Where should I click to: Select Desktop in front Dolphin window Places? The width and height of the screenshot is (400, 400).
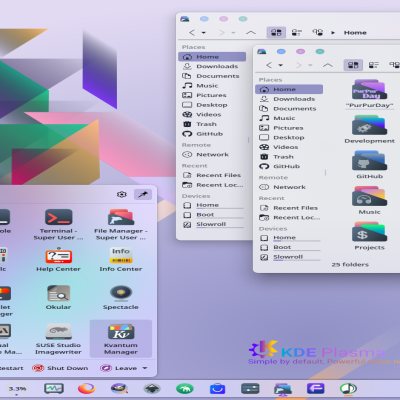289,137
